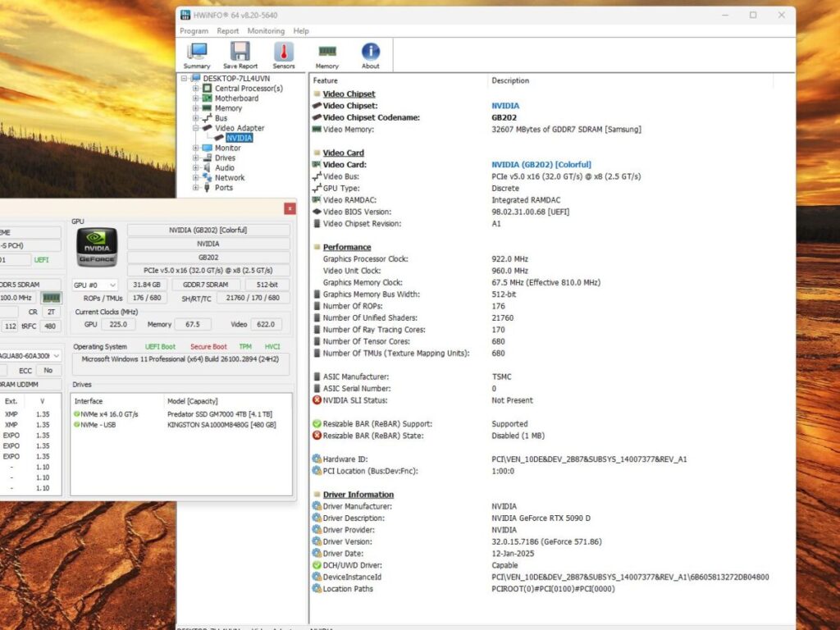
Task: Click the NVIDIA GeForce logo in GPU panel
Action: pos(97,248)
